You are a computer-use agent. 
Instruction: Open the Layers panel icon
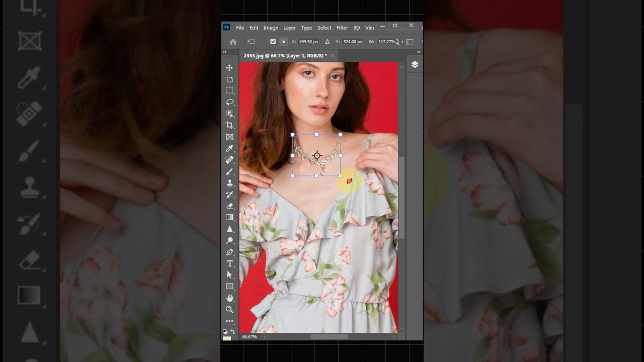click(x=415, y=65)
